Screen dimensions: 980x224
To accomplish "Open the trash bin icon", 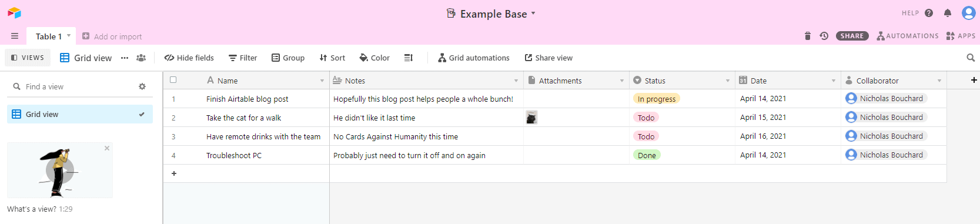I will [x=808, y=36].
